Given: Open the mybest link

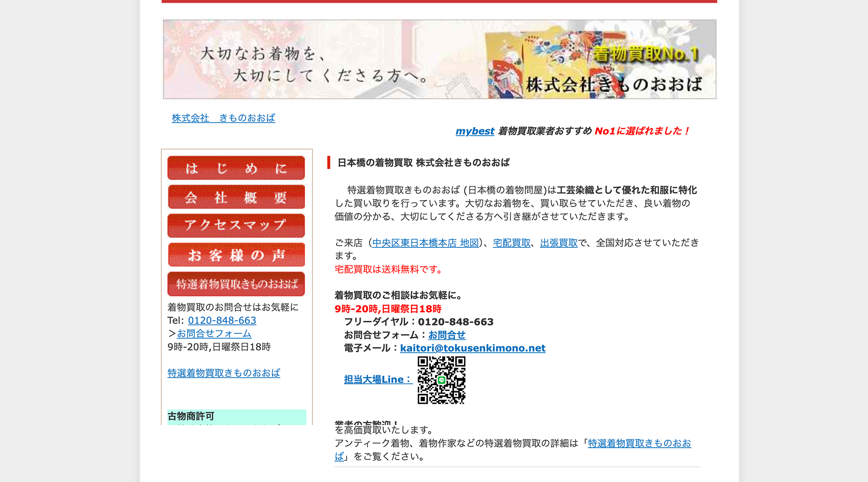Looking at the screenshot, I should [x=475, y=131].
